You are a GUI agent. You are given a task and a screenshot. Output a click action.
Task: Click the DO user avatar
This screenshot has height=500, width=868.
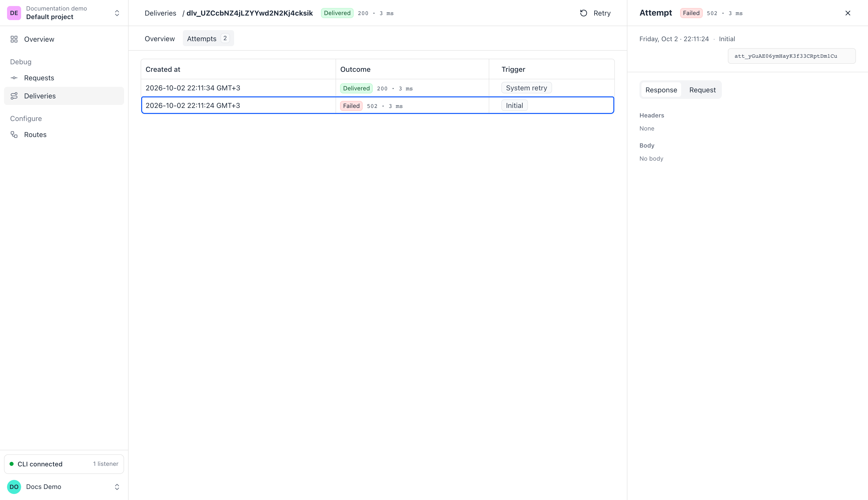point(14,487)
